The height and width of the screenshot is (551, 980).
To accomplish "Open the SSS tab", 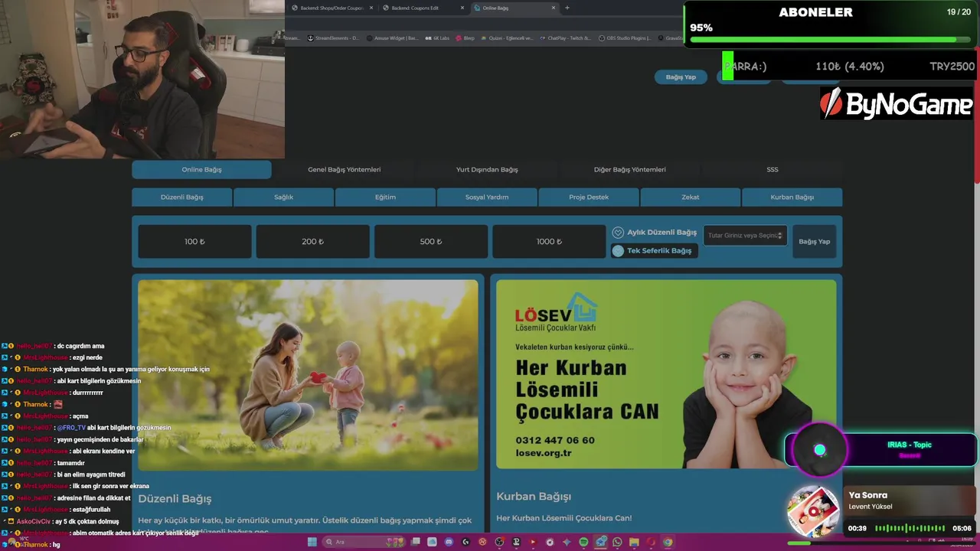I will click(x=773, y=169).
